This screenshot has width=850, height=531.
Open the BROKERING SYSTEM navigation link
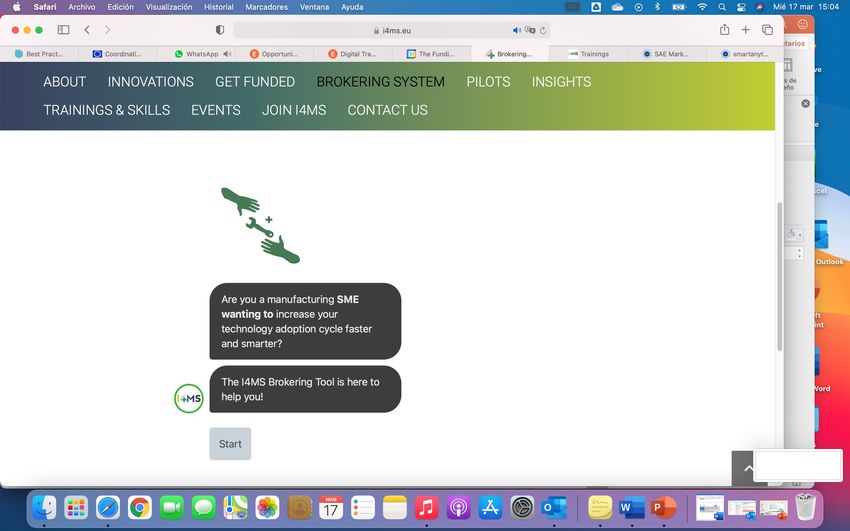381,82
